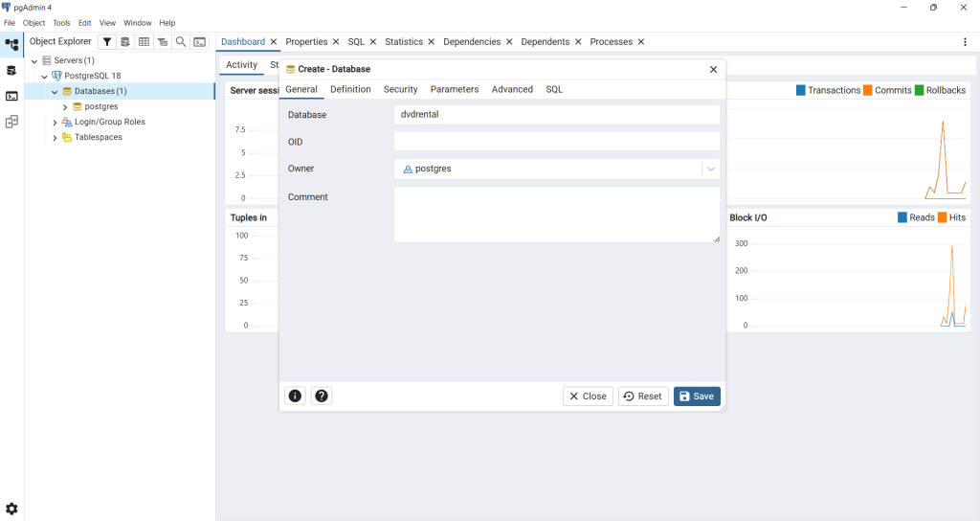Screen dimensions: 980x521
Task: Toggle the Reads legend blue swatch
Action: pos(902,217)
